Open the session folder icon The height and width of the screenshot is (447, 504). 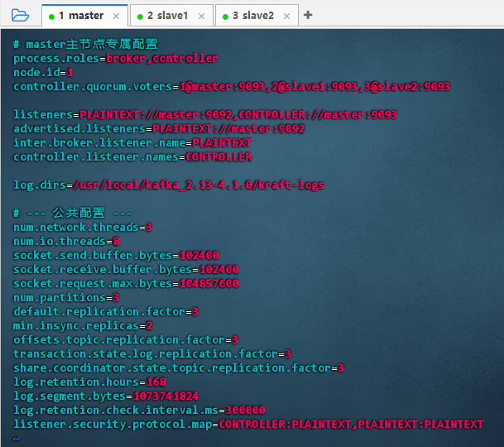(x=20, y=15)
